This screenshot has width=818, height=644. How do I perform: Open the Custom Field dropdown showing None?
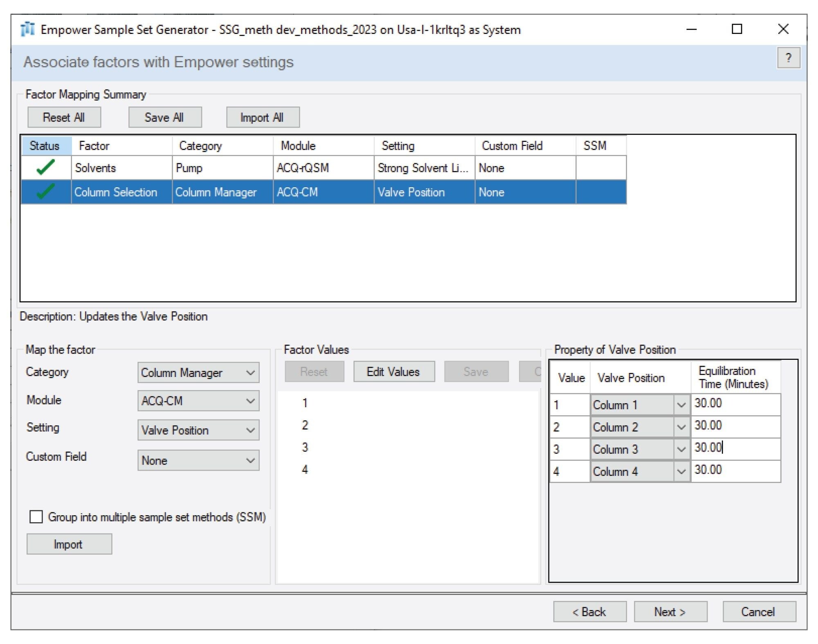198,460
